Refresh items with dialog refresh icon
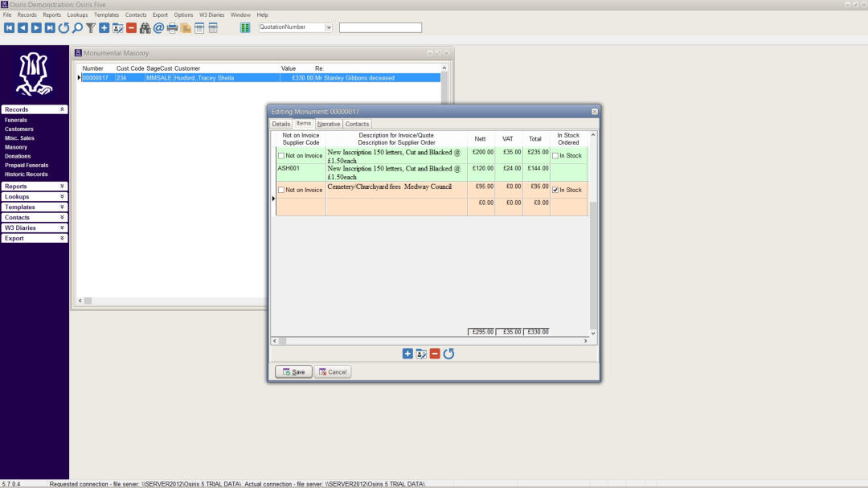This screenshot has width=868, height=488. (x=448, y=354)
